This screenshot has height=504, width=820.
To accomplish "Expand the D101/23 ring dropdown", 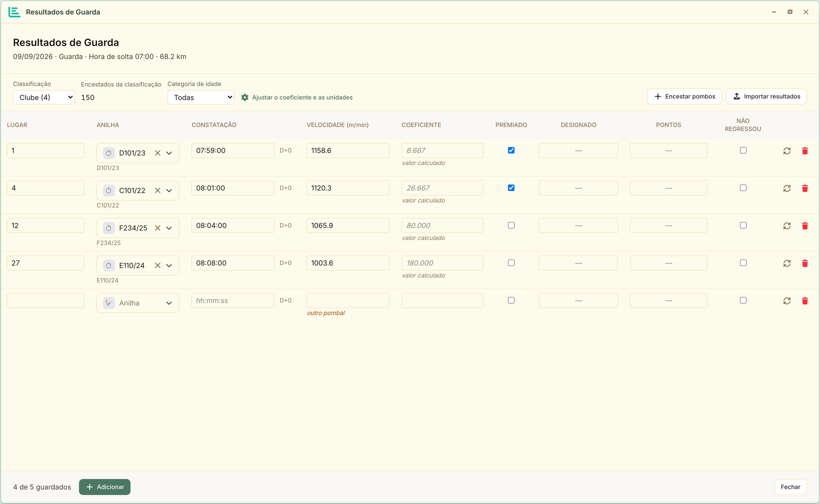I will click(169, 153).
